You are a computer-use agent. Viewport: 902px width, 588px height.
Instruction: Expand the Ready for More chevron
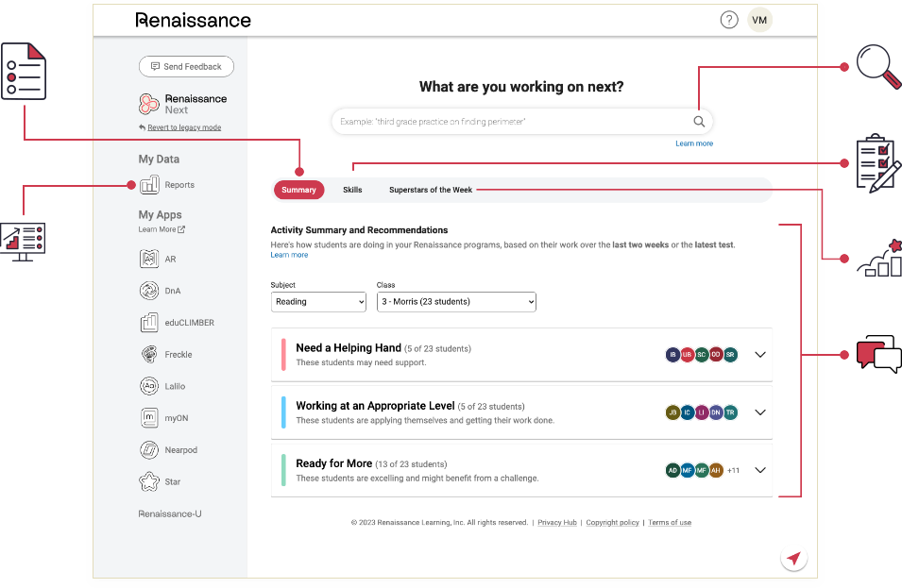(x=760, y=470)
